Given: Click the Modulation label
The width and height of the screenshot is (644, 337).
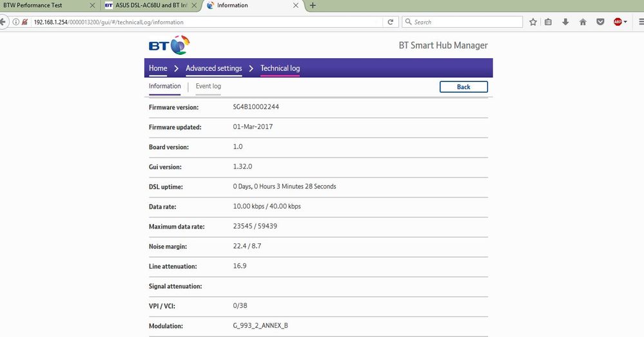Looking at the screenshot, I should pyautogui.click(x=166, y=326).
